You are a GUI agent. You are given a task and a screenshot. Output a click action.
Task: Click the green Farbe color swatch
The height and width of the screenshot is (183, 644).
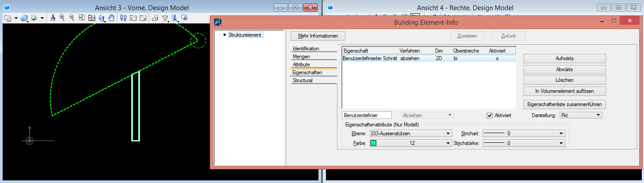click(373, 143)
